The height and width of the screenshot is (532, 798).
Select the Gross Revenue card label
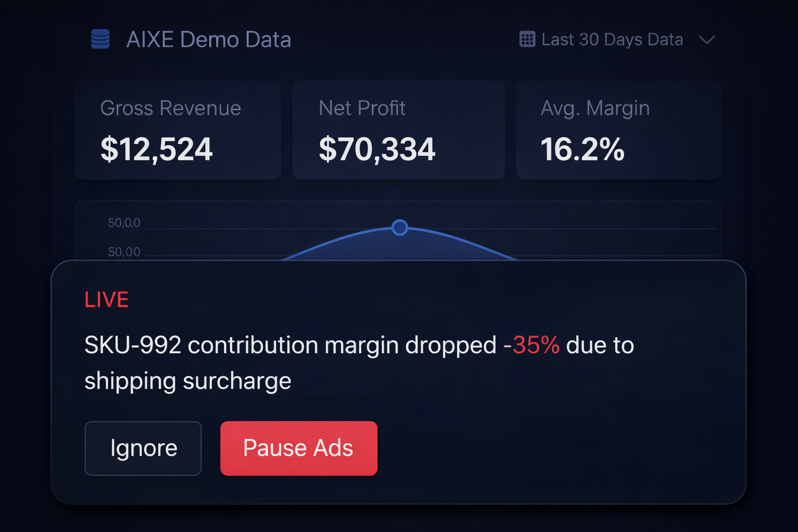coord(170,108)
